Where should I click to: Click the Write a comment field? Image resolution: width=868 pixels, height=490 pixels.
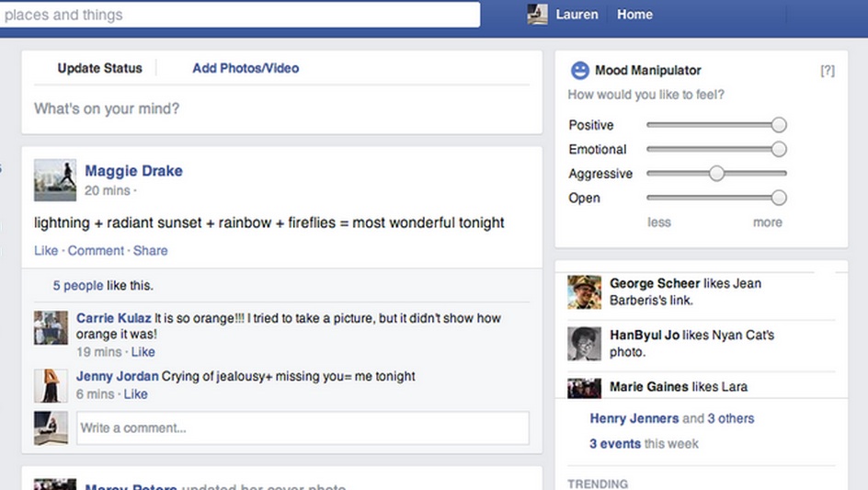tap(303, 427)
